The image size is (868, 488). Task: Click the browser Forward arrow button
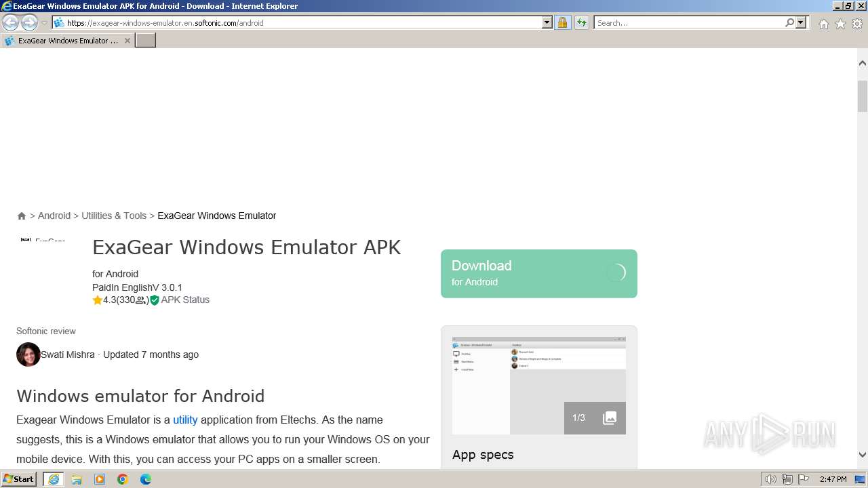29,22
